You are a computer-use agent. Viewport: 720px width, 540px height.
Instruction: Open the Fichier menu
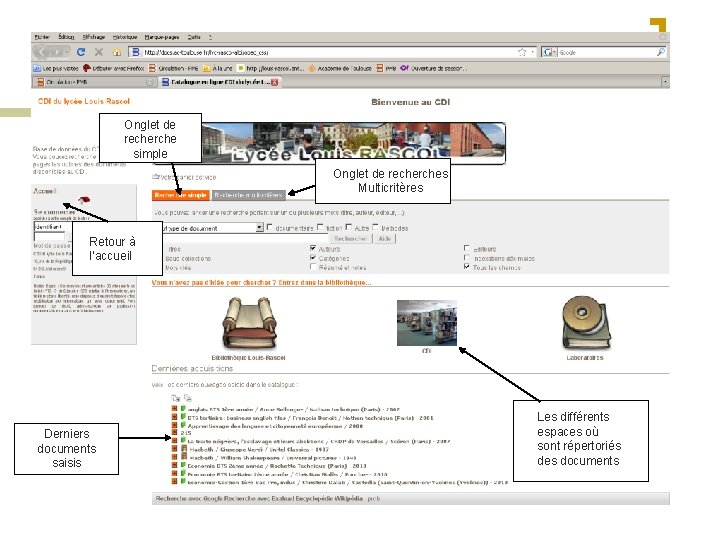[42, 37]
